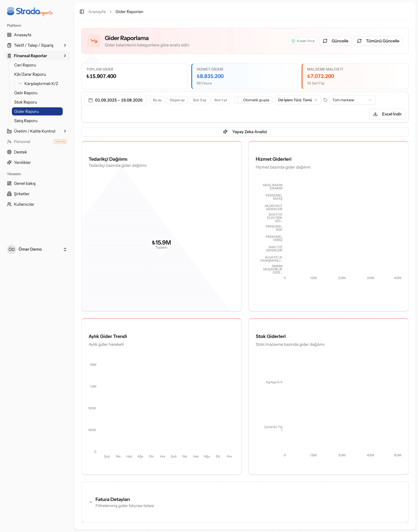
Task: Collapse Finansal Raporlar chevron
Action: [65, 56]
